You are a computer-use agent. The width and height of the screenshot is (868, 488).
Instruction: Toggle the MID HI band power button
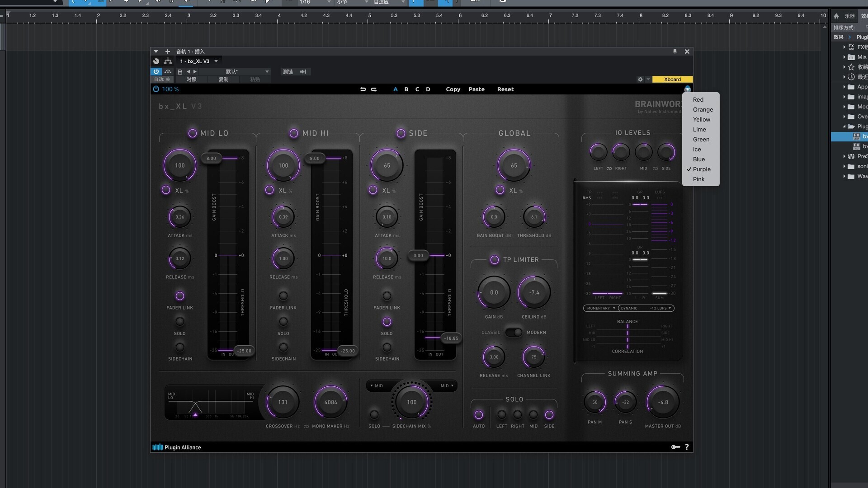point(294,133)
